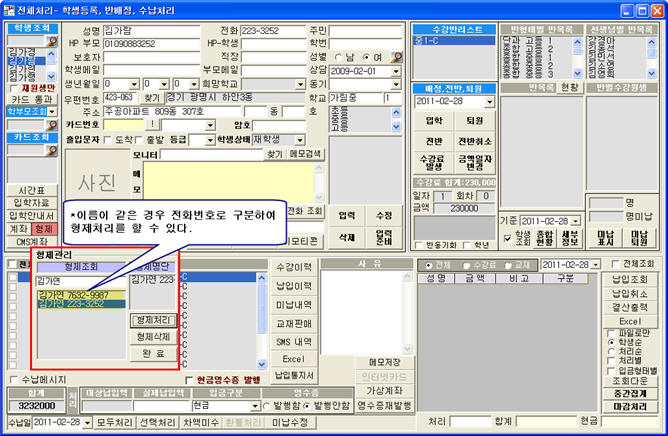668x436 pixels.
Task: Tick the 수납메시지 checkbox
Action: (12, 381)
